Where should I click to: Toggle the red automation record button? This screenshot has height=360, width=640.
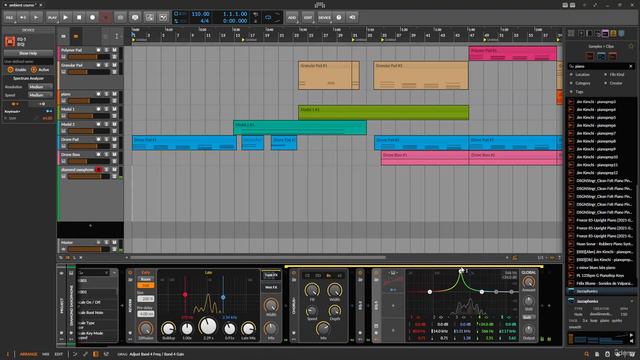tap(106, 18)
